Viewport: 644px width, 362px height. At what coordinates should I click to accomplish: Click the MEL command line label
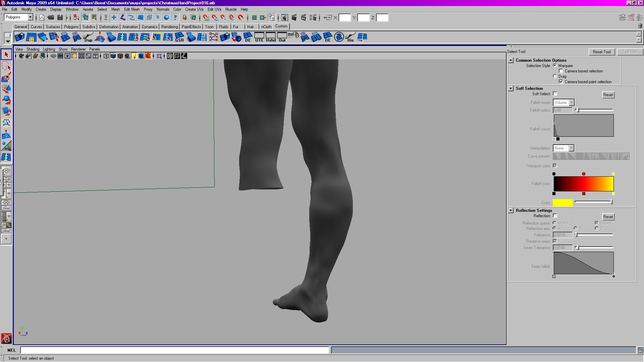coord(11,350)
